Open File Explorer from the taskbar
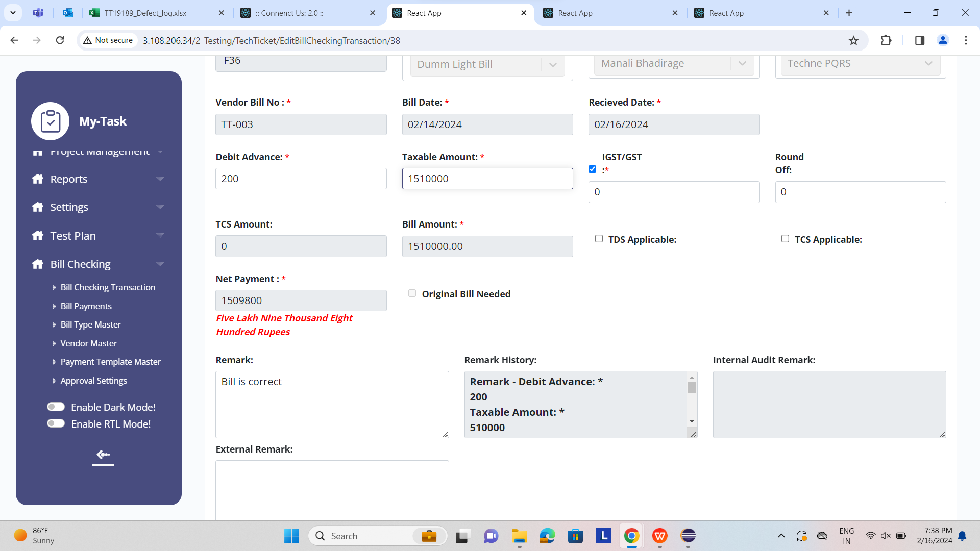980x551 pixels. [x=519, y=536]
